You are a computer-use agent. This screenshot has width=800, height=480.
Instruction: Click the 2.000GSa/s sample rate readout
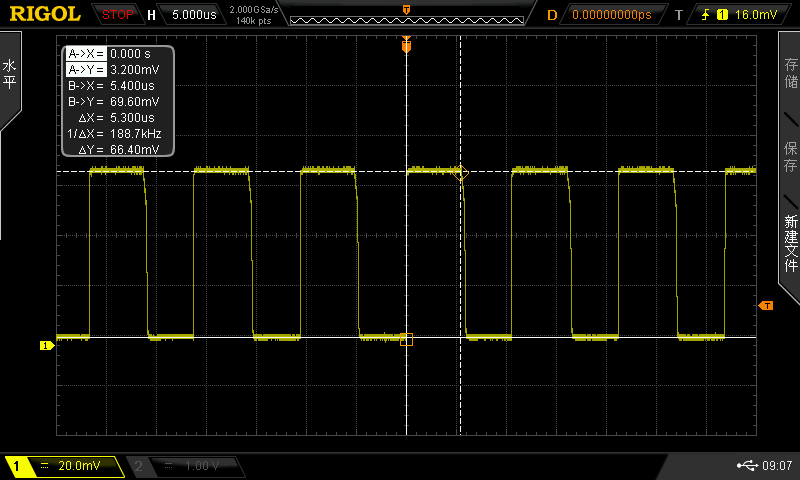pyautogui.click(x=254, y=9)
